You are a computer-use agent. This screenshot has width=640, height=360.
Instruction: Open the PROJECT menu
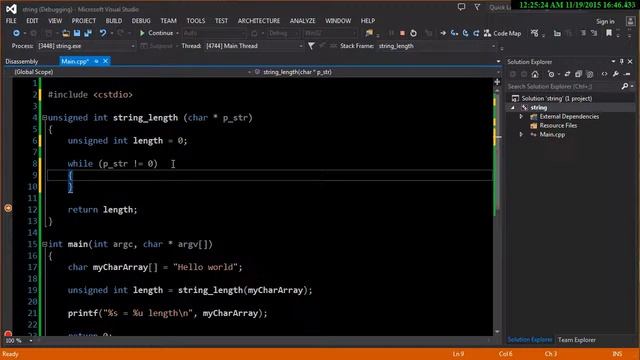click(84, 21)
